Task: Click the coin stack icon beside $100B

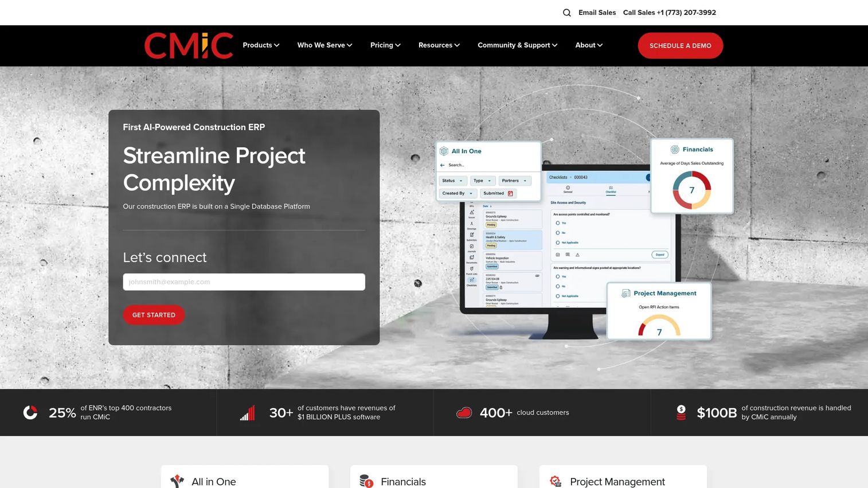Action: (x=681, y=413)
